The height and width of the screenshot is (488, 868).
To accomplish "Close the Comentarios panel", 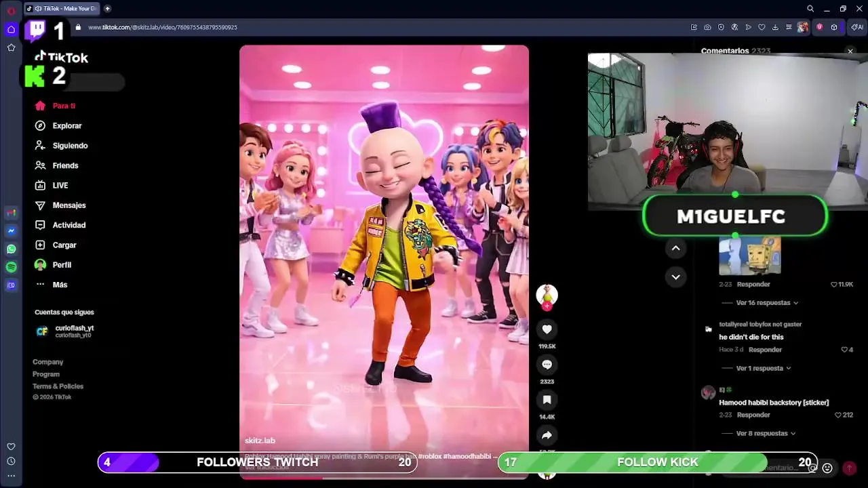I will click(x=850, y=52).
